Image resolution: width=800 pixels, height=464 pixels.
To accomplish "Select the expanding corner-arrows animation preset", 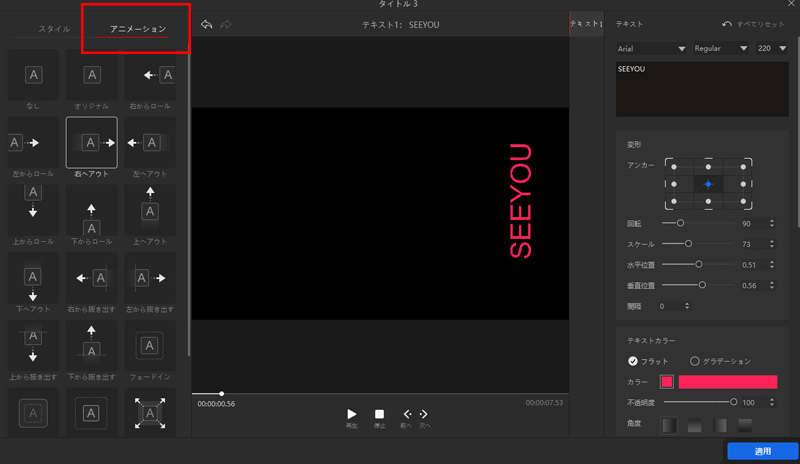I will coord(150,412).
